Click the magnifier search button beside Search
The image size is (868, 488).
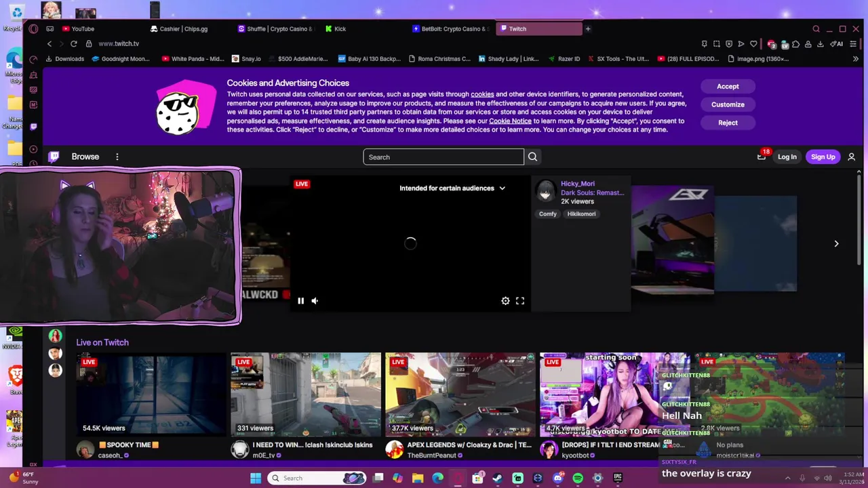(x=532, y=157)
